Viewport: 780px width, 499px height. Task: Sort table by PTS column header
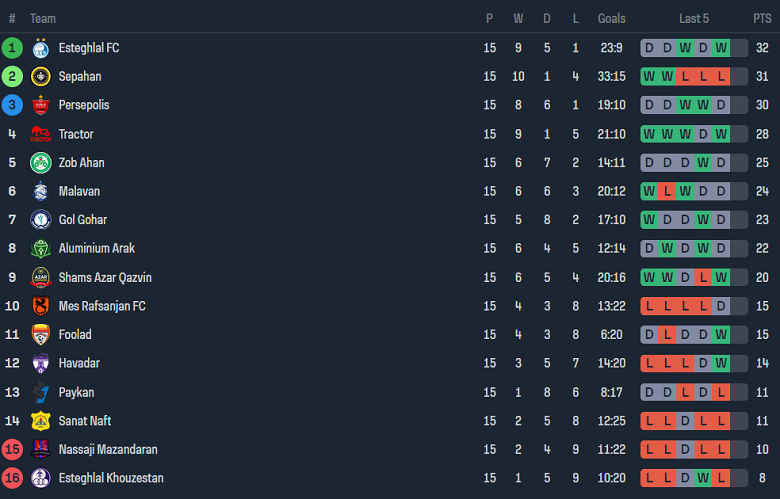click(762, 18)
